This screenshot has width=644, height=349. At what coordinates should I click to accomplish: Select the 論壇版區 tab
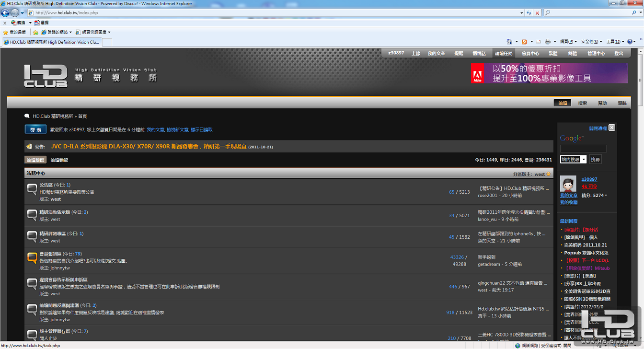[35, 160]
